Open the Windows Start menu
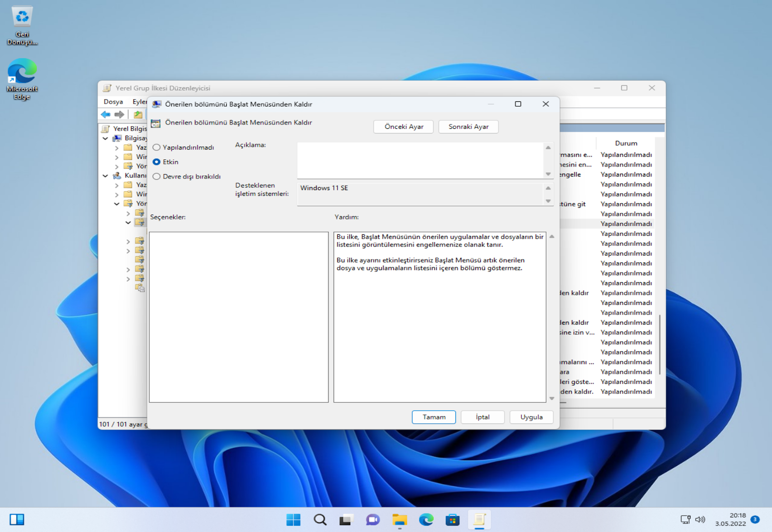Image resolution: width=772 pixels, height=532 pixels. click(293, 519)
